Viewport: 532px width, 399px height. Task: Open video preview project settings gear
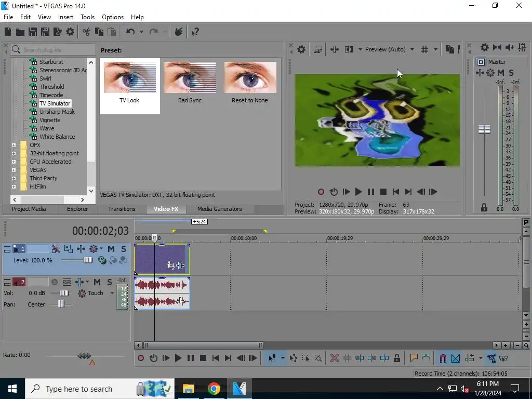click(x=301, y=49)
